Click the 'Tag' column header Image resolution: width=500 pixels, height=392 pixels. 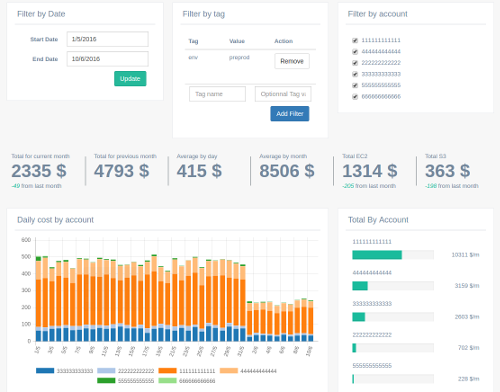point(193,41)
